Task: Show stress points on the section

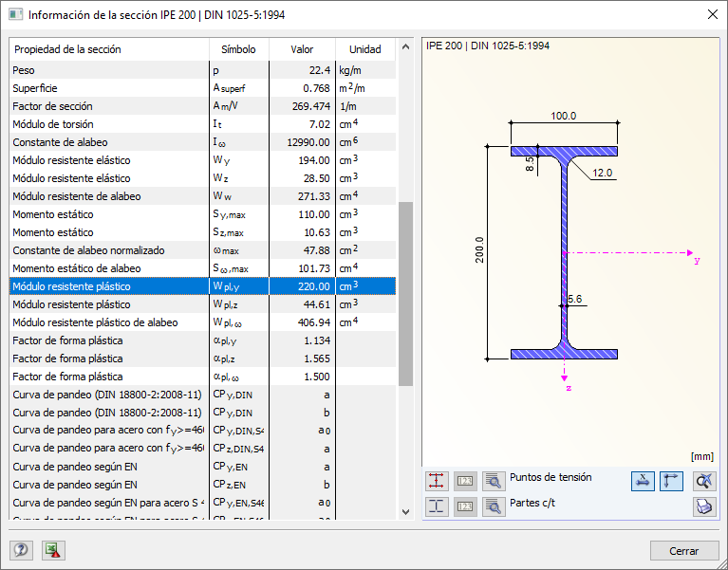Action: click(437, 481)
